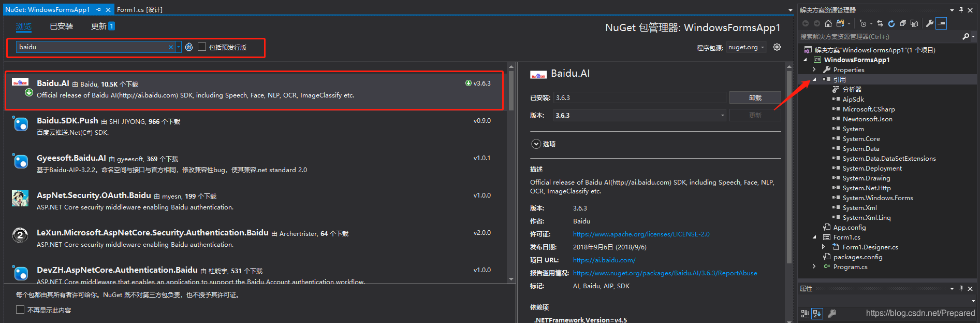Switch to the Browse (浏览) tab
The height and width of the screenshot is (323, 980).
tap(23, 26)
